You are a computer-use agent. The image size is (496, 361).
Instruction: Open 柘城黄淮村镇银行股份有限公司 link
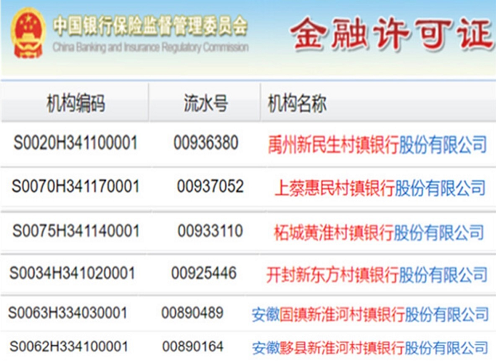point(379,232)
